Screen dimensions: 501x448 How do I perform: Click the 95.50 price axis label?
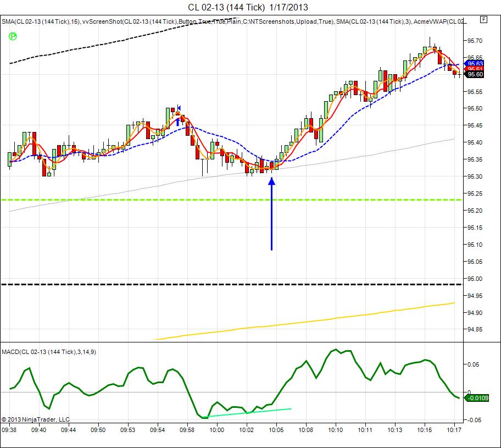(475, 108)
